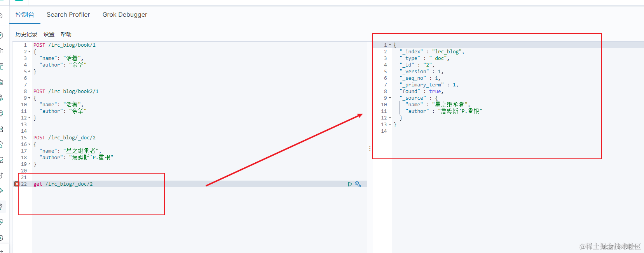Toggle the fold arrow at response line 12
The width and height of the screenshot is (644, 253).
390,118
